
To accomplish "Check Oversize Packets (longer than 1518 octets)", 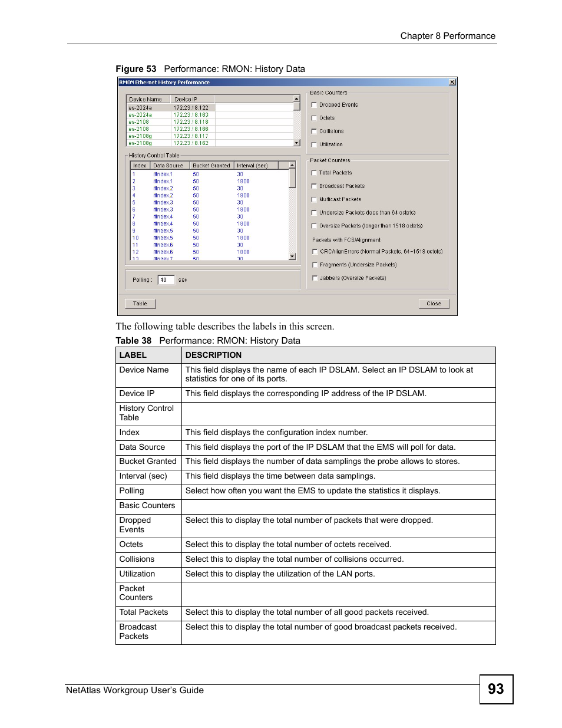I will [x=314, y=226].
